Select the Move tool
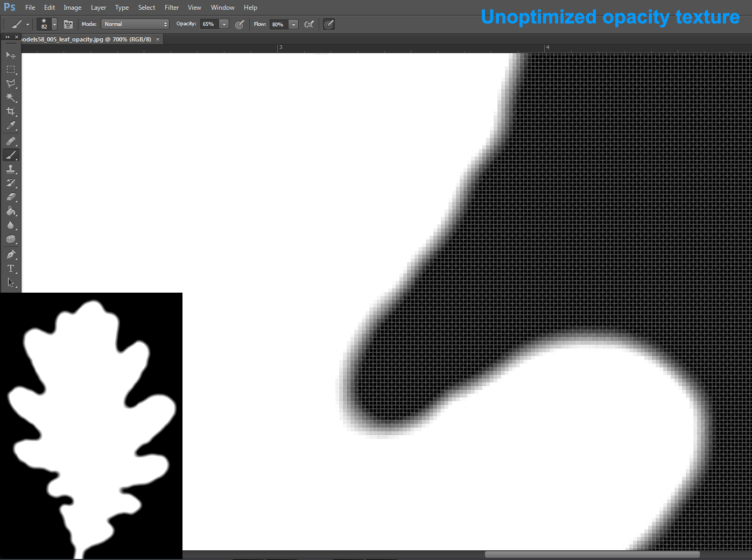This screenshot has height=560, width=752. (x=11, y=55)
